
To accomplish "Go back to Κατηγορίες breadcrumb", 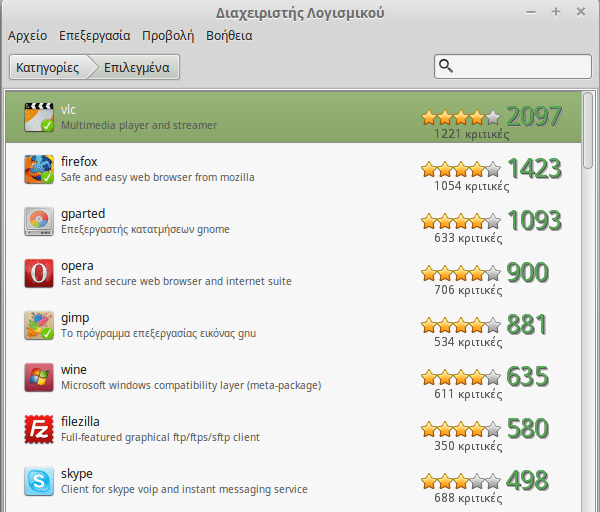I will point(48,67).
